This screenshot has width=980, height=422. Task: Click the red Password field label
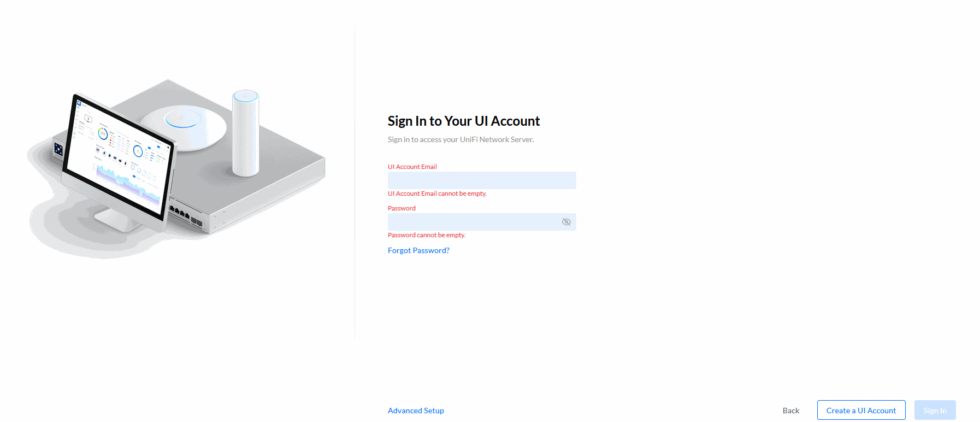click(x=402, y=208)
